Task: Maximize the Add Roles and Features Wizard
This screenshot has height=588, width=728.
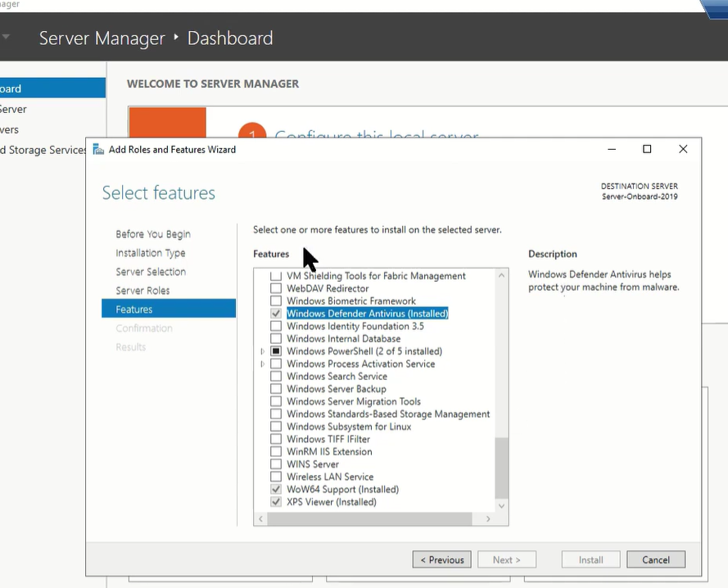Action: point(647,149)
